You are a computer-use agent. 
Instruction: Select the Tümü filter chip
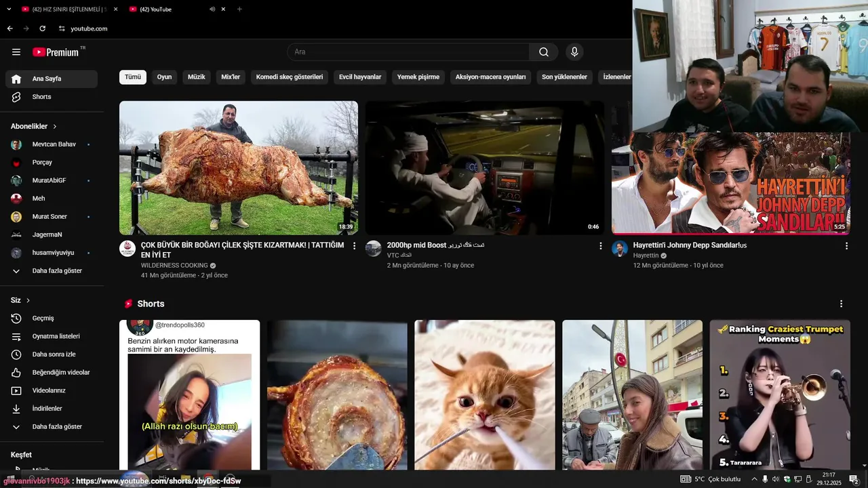133,77
